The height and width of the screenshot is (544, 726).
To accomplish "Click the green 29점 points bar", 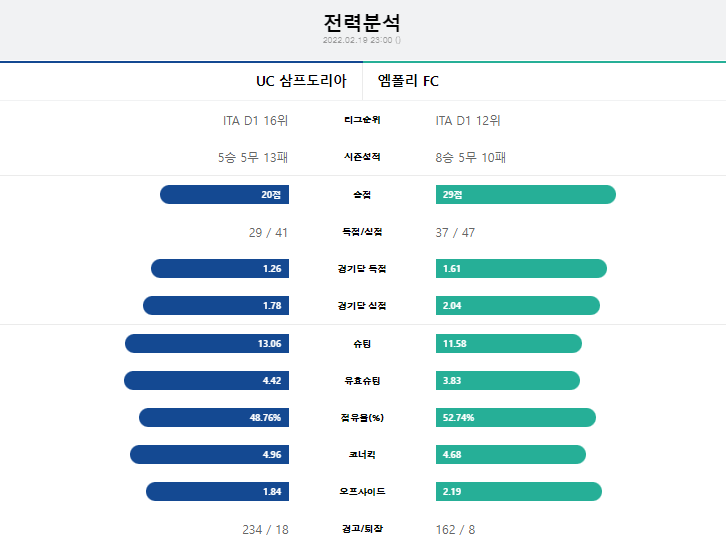I will [526, 194].
